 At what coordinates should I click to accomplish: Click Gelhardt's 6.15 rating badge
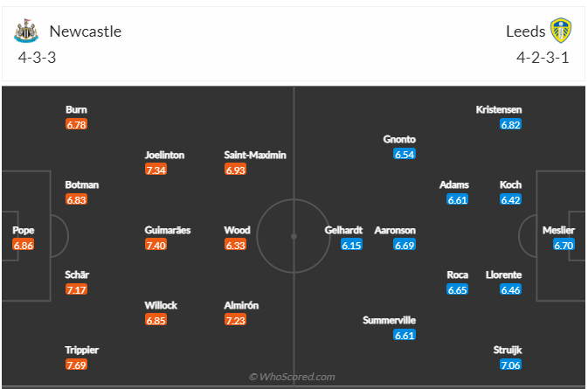[x=351, y=246]
